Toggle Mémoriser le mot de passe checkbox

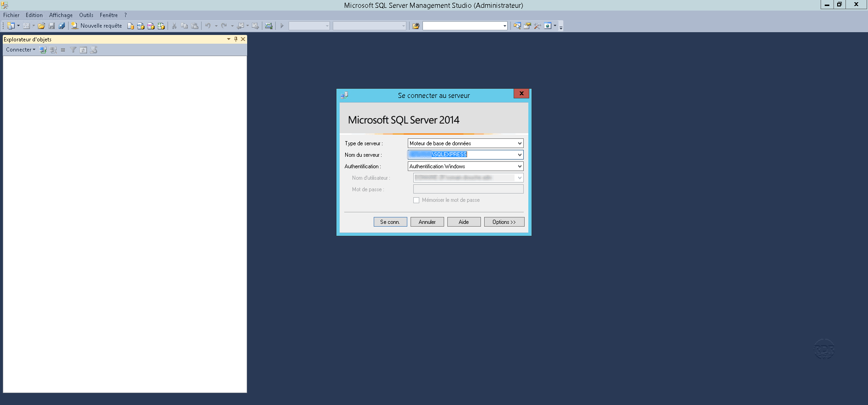[416, 200]
